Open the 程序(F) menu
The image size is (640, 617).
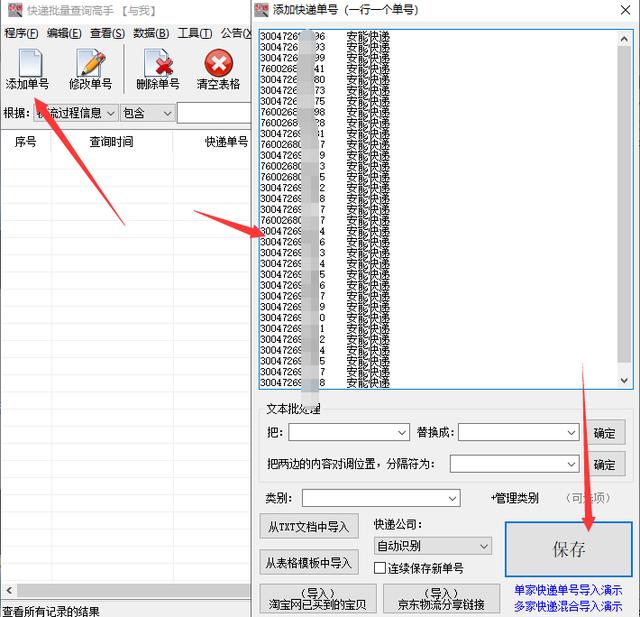click(21, 33)
